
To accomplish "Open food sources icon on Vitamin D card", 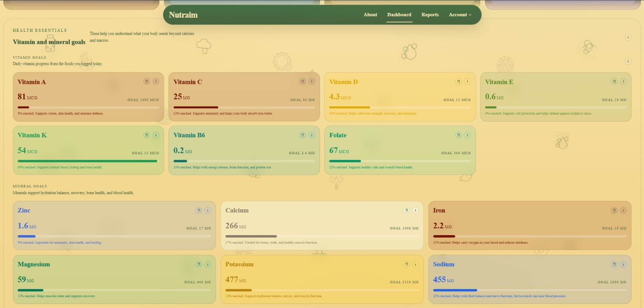I will 458,81.
